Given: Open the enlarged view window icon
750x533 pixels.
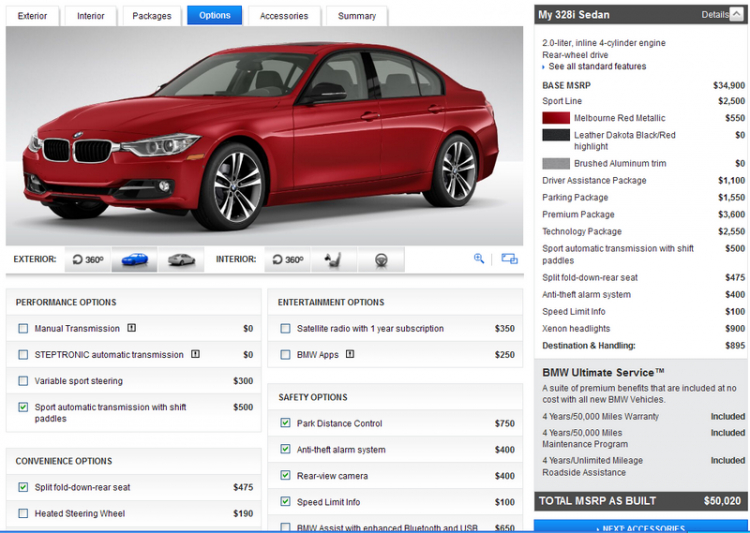Looking at the screenshot, I should [x=509, y=258].
